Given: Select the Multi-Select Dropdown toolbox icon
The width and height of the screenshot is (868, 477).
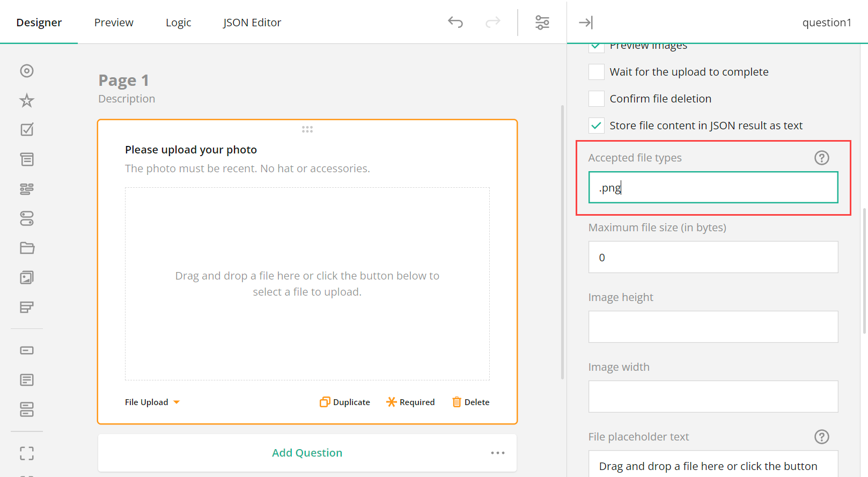Looking at the screenshot, I should point(27,189).
